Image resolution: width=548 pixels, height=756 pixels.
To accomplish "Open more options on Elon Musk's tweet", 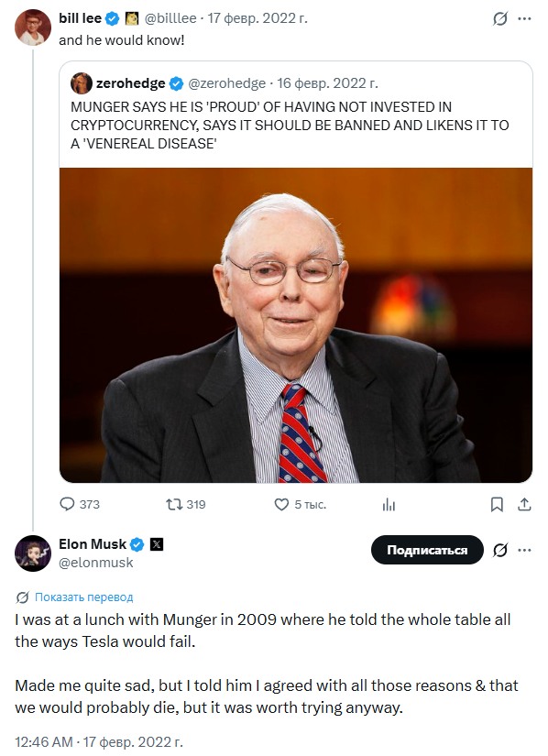I will coord(524,550).
